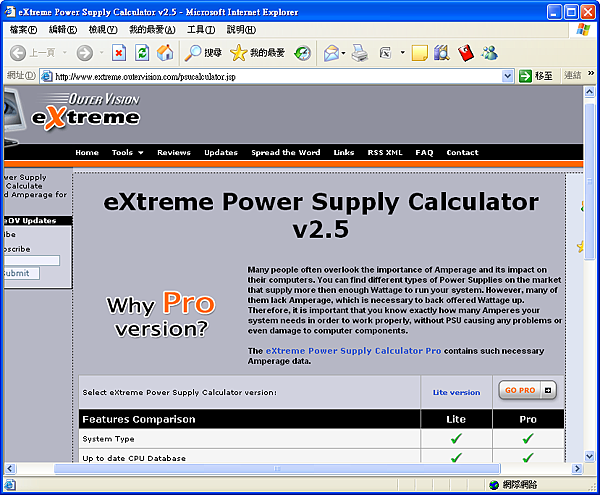Click the horizontal scrollbar left arrow
600x495 pixels.
pos(10,469)
